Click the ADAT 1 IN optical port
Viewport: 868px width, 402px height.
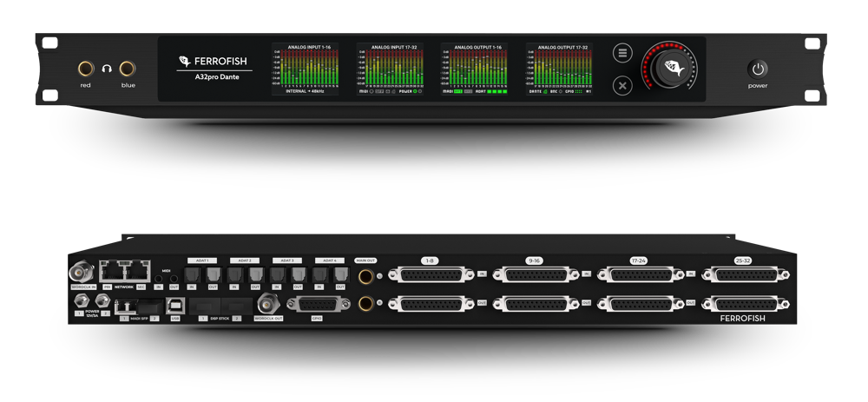click(193, 275)
